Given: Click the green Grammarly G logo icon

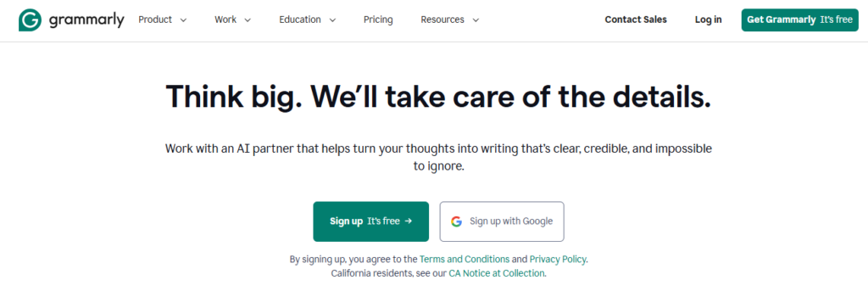Looking at the screenshot, I should (30, 20).
